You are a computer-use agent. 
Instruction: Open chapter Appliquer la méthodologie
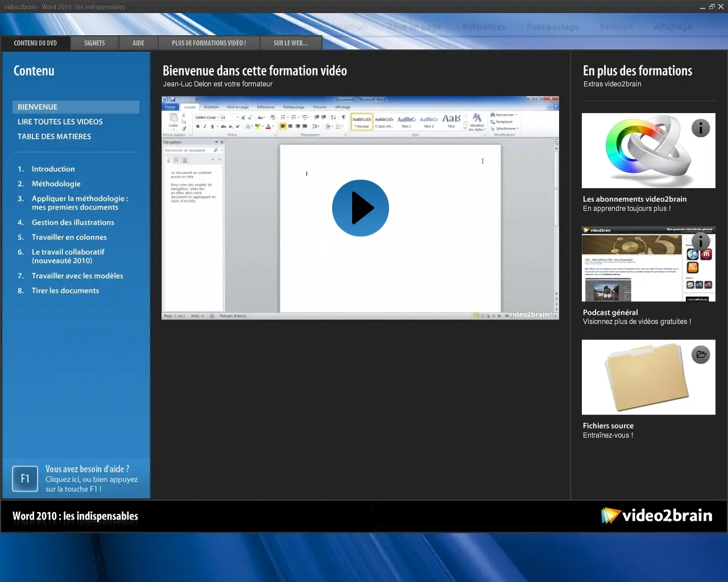tap(80, 203)
